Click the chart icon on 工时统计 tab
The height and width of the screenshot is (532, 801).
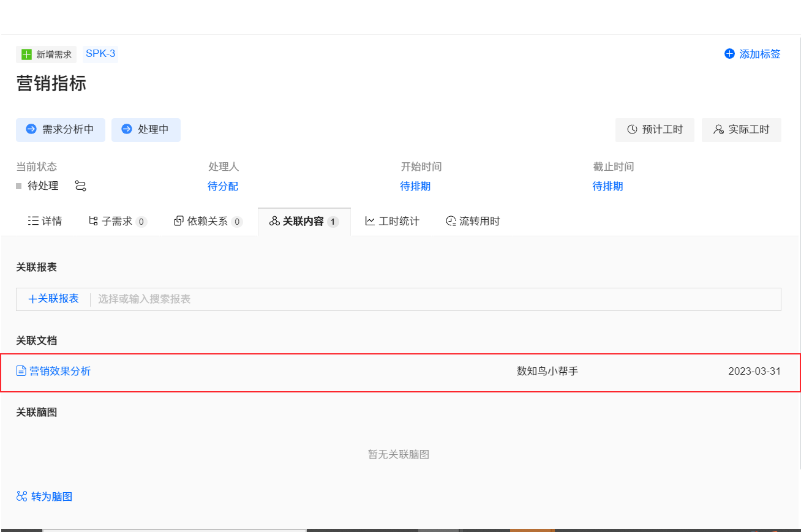(370, 221)
